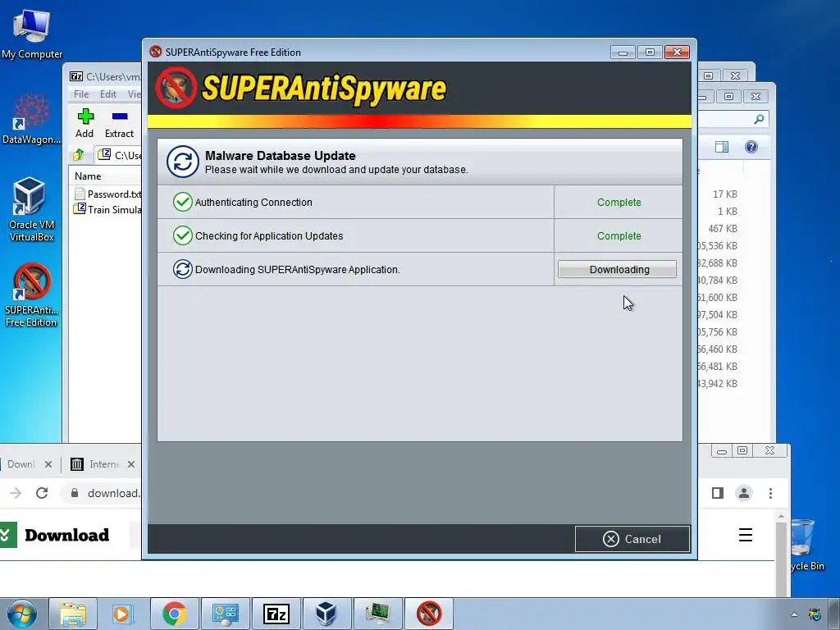The width and height of the screenshot is (840, 630).
Task: Open the Windows Start button
Action: coord(22,614)
